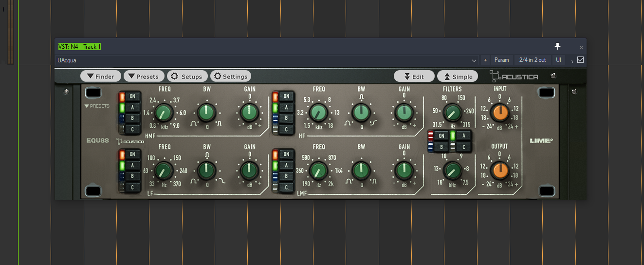Select the Filters A setting
Screen dimensions: 644x265
tap(464, 136)
